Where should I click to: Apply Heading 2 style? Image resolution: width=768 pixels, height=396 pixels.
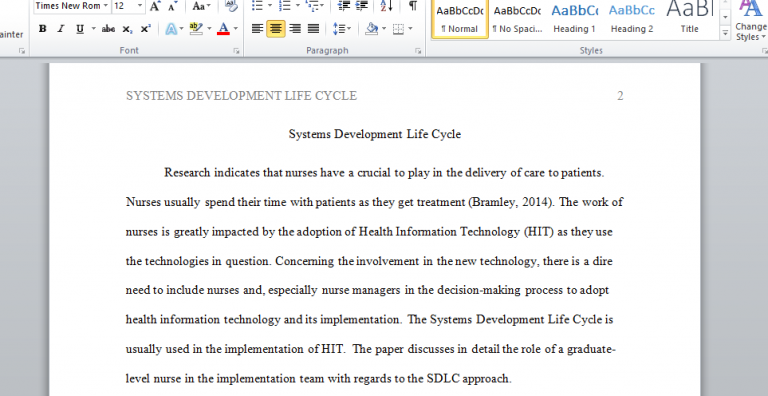pos(632,19)
